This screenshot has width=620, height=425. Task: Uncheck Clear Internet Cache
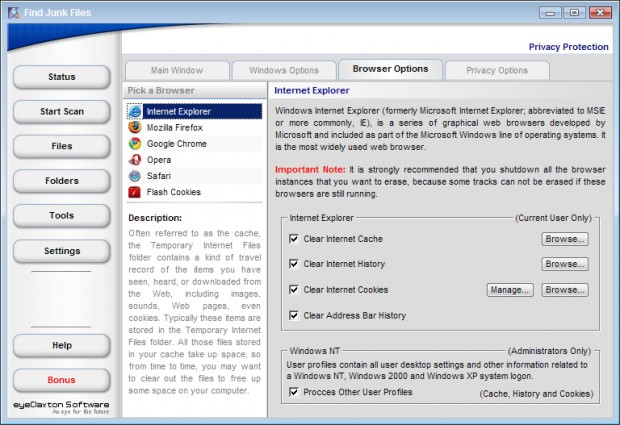[x=294, y=239]
